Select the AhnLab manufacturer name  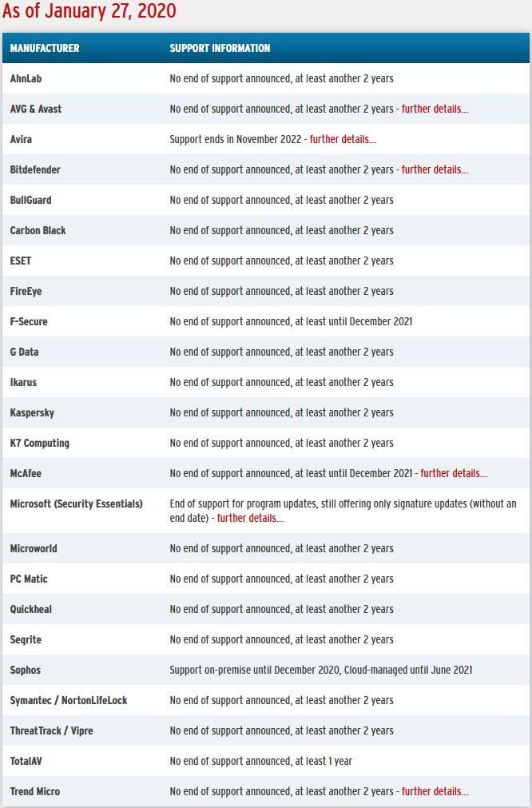coord(26,78)
